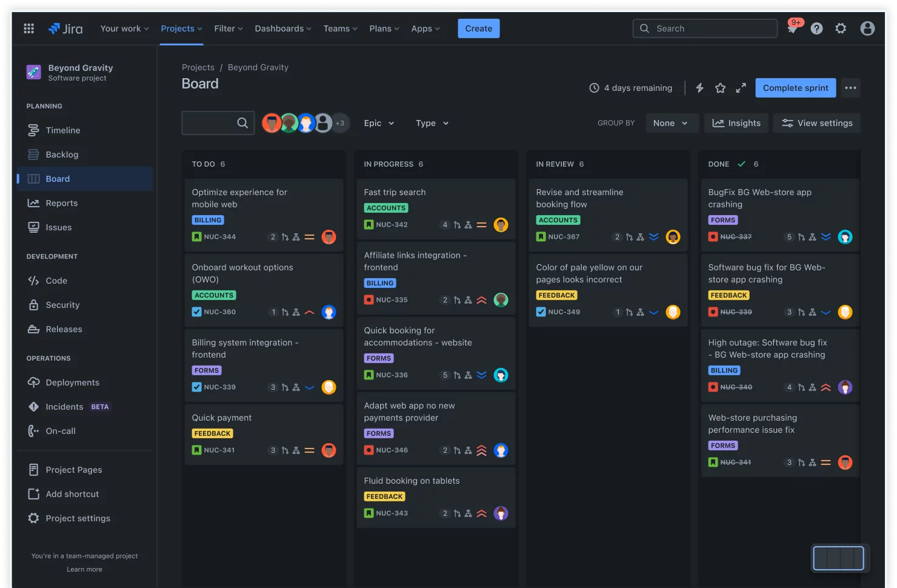The image size is (897, 588).
Task: Click the Complete sprint button
Action: click(x=795, y=87)
